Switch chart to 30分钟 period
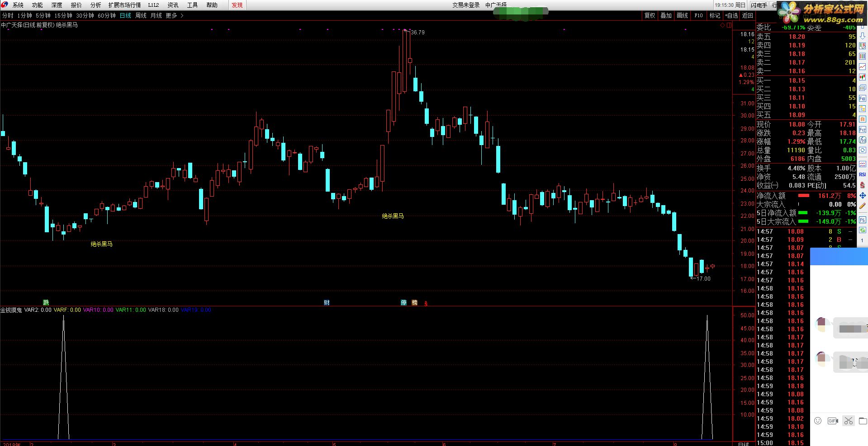 click(x=85, y=15)
